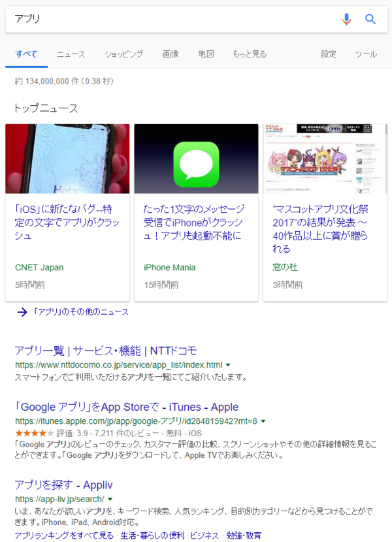Open the cracked iPhone news thumbnail
392x542 pixels.
pos(67,159)
